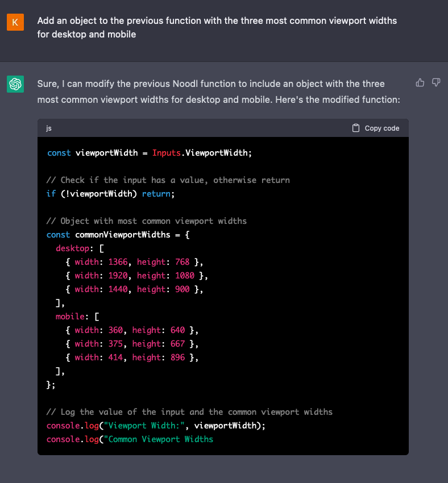Click the thumbs down feedback icon
Screen dimensions: 448x483
tap(436, 83)
